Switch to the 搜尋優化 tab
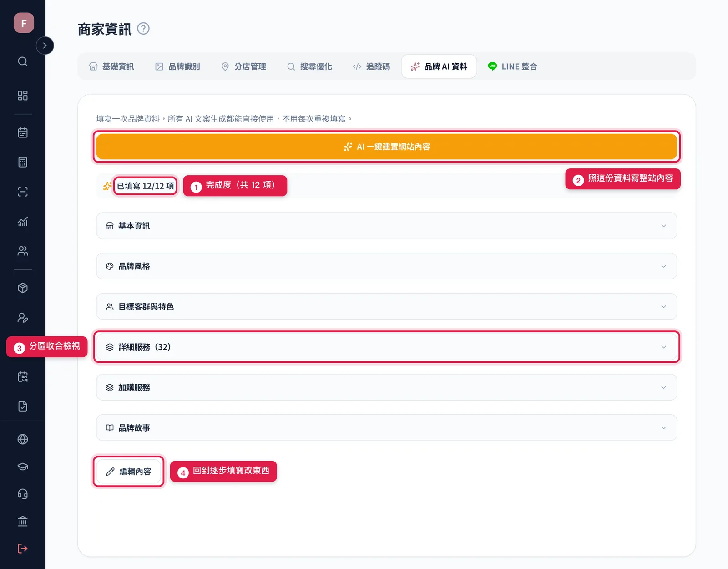The image size is (728, 569). (309, 66)
